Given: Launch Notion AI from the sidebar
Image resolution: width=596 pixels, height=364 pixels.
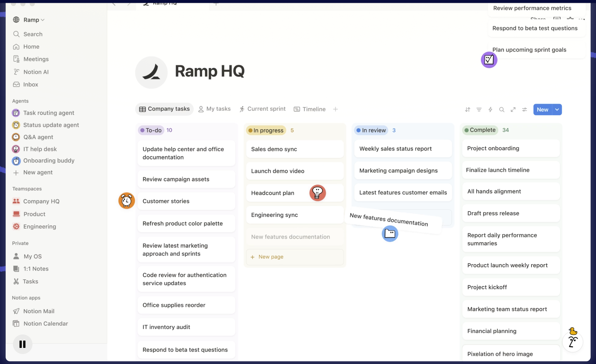Looking at the screenshot, I should click(x=36, y=72).
